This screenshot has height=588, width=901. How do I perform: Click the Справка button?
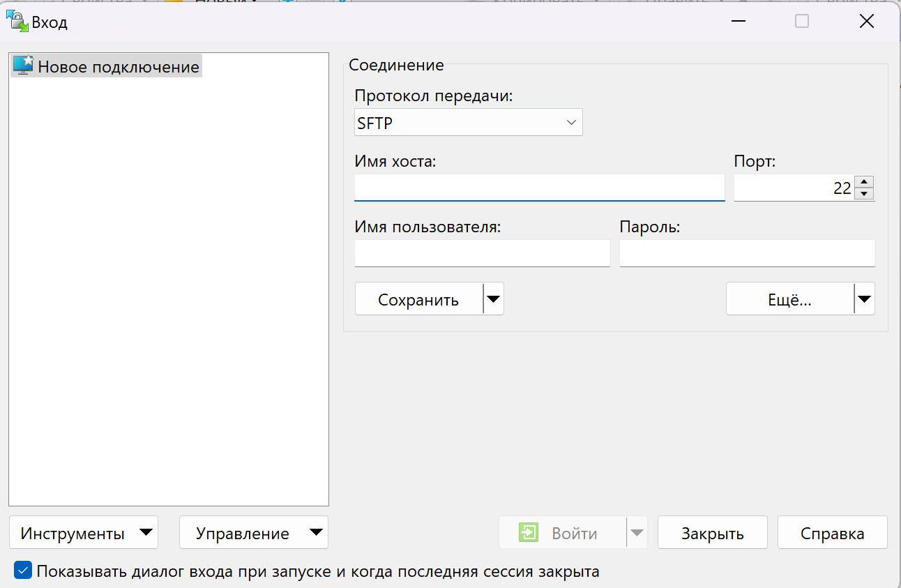832,532
